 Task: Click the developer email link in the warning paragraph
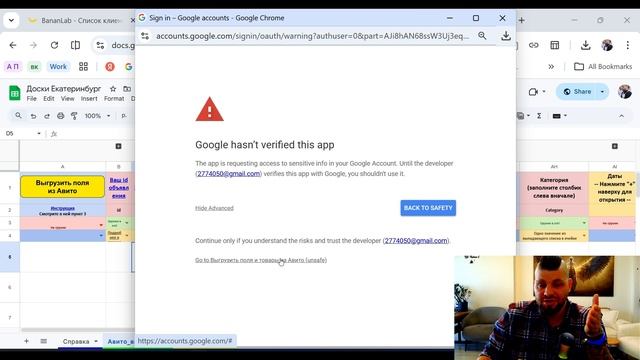229,173
